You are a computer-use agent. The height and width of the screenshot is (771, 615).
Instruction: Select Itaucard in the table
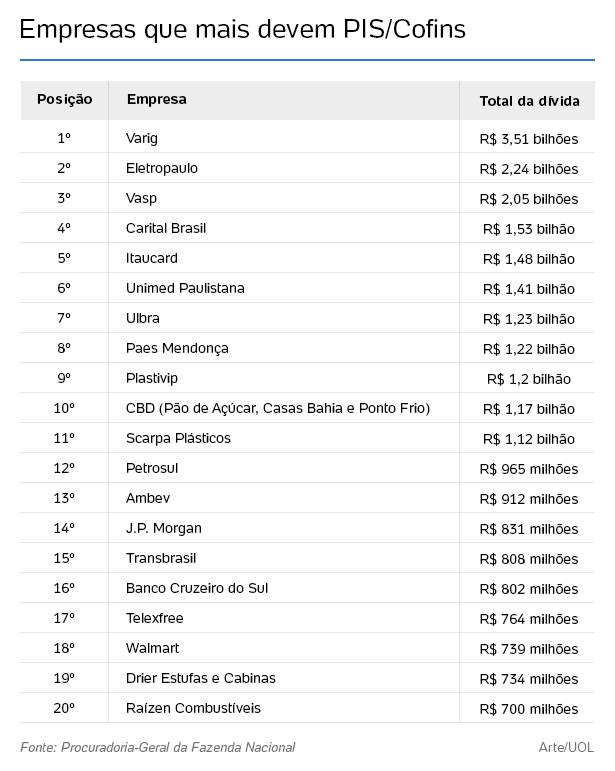(152, 258)
